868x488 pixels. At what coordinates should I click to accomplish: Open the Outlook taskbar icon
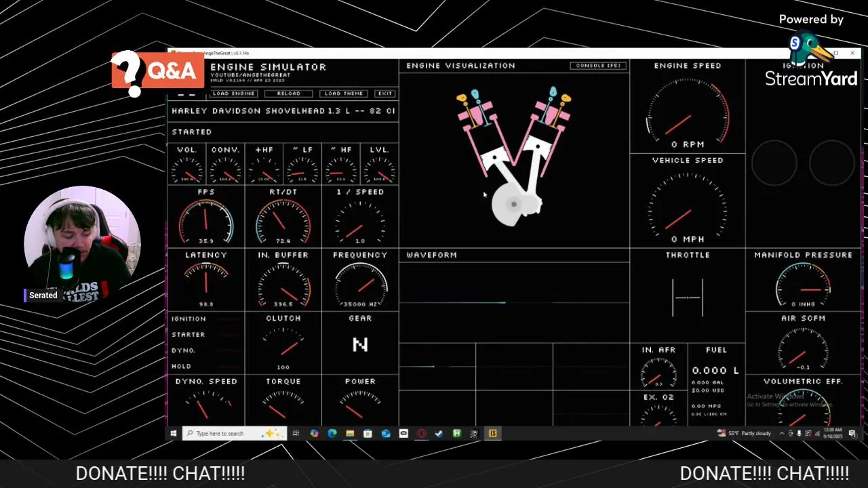click(x=386, y=434)
